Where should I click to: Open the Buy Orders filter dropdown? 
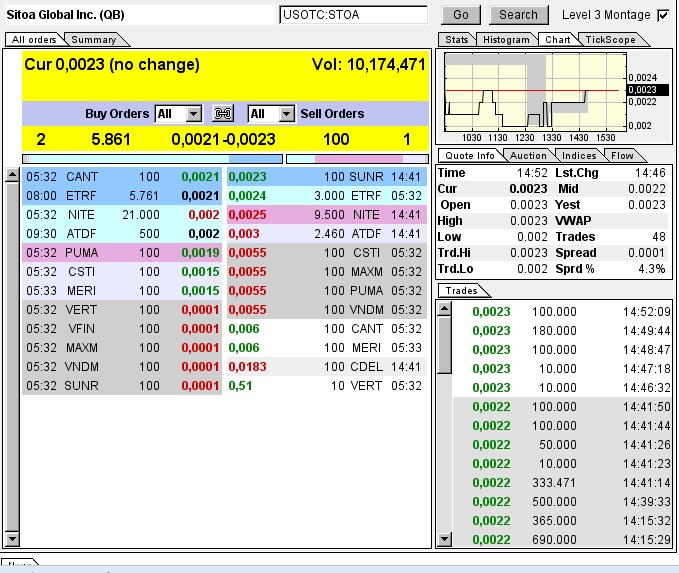[193, 114]
